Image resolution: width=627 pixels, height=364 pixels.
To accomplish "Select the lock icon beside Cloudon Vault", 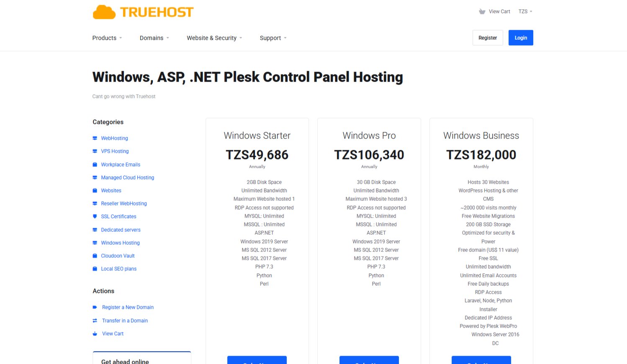I will pyautogui.click(x=95, y=256).
